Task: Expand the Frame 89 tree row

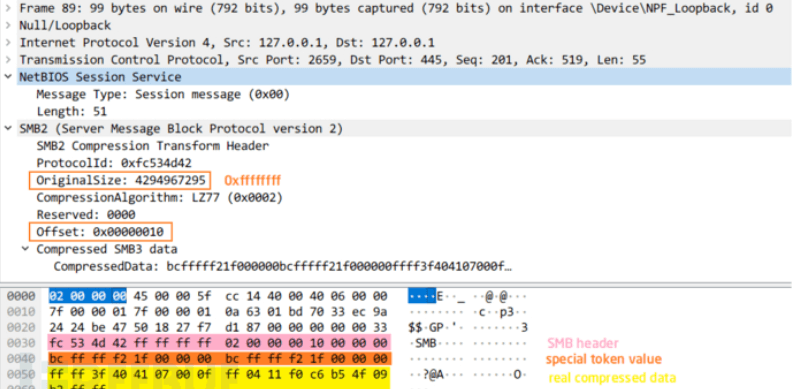Action: (x=8, y=8)
